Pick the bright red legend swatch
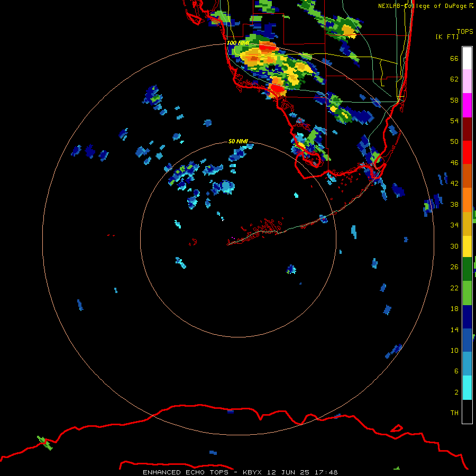This screenshot has width=476, height=476. tap(467, 152)
